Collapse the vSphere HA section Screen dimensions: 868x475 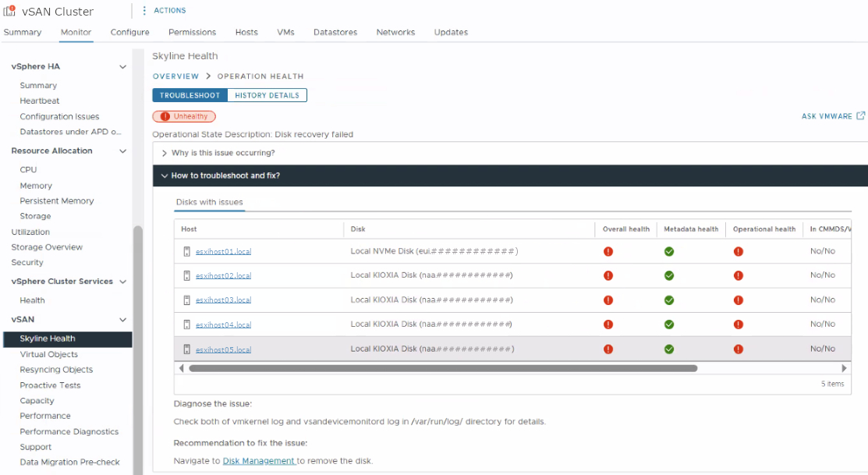pyautogui.click(x=123, y=66)
